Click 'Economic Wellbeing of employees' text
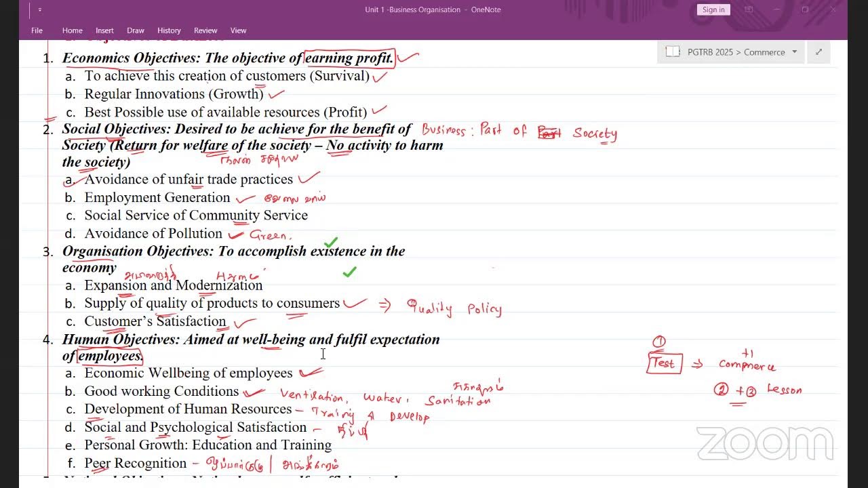 pos(189,373)
